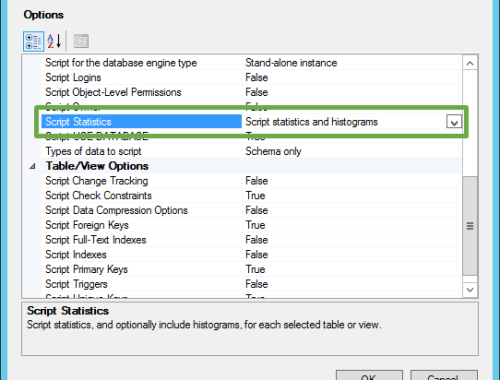Click False value for Script Change Tracking

tap(257, 181)
